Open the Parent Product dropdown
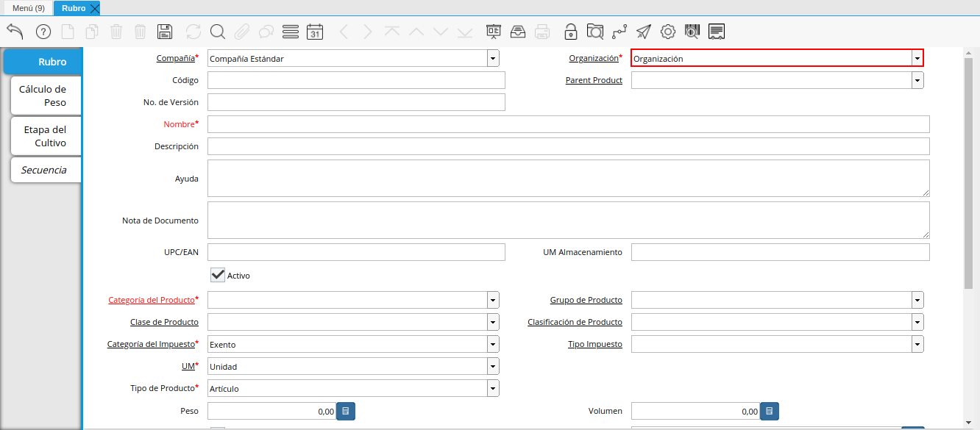The height and width of the screenshot is (430, 980). pyautogui.click(x=917, y=80)
